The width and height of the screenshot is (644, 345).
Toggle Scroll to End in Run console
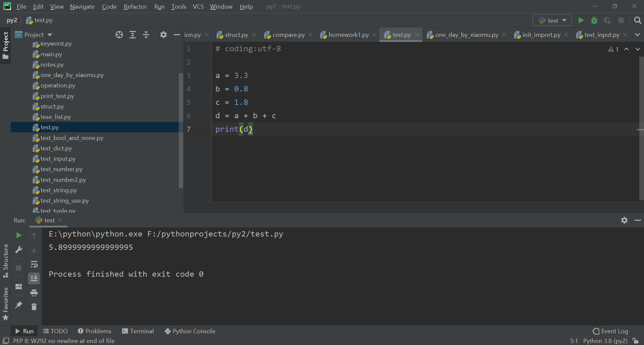pyautogui.click(x=34, y=278)
